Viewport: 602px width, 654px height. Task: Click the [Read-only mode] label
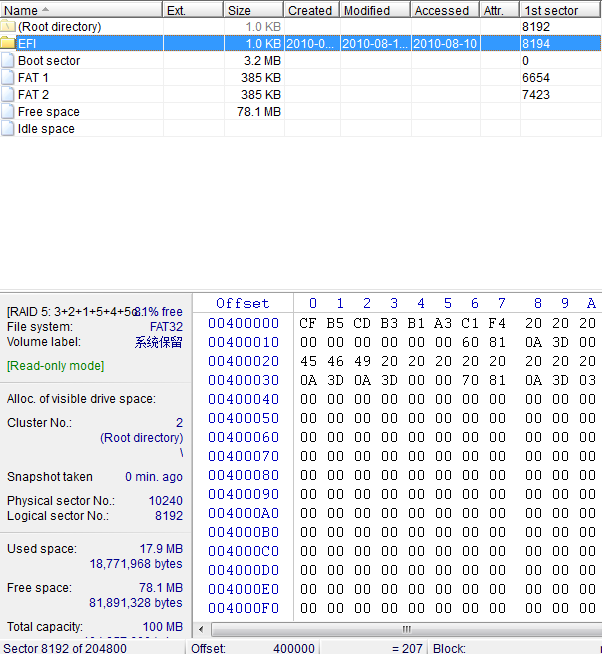55,366
